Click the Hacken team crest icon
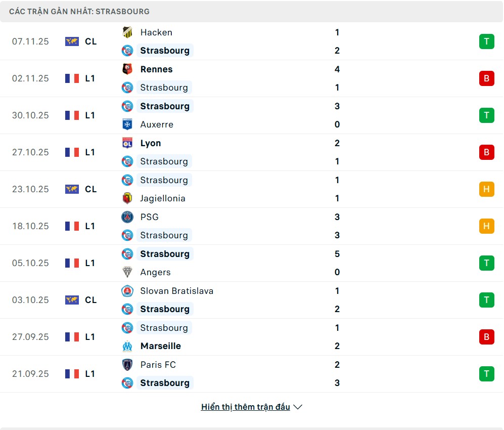The height and width of the screenshot is (430, 504). coord(127,32)
